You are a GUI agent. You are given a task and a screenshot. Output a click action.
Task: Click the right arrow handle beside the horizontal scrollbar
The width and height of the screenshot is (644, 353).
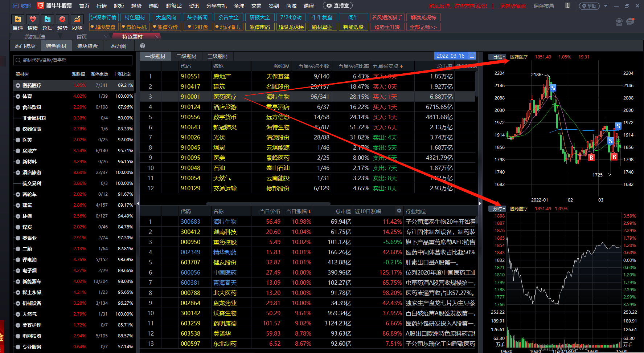480,203
